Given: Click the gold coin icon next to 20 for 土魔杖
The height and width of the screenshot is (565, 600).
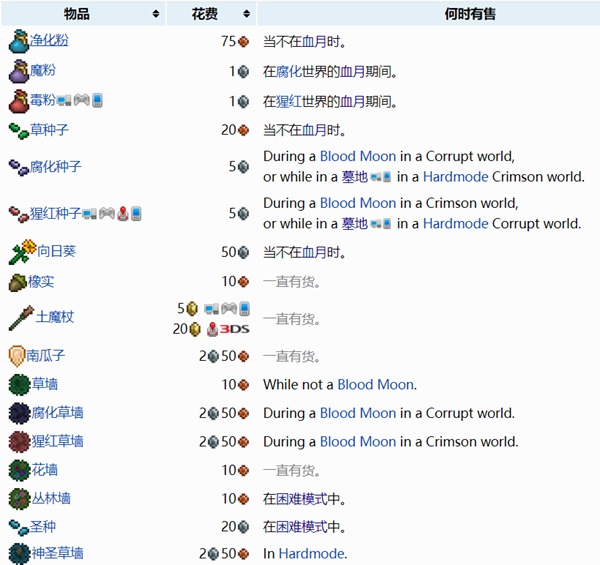Looking at the screenshot, I should 195,329.
